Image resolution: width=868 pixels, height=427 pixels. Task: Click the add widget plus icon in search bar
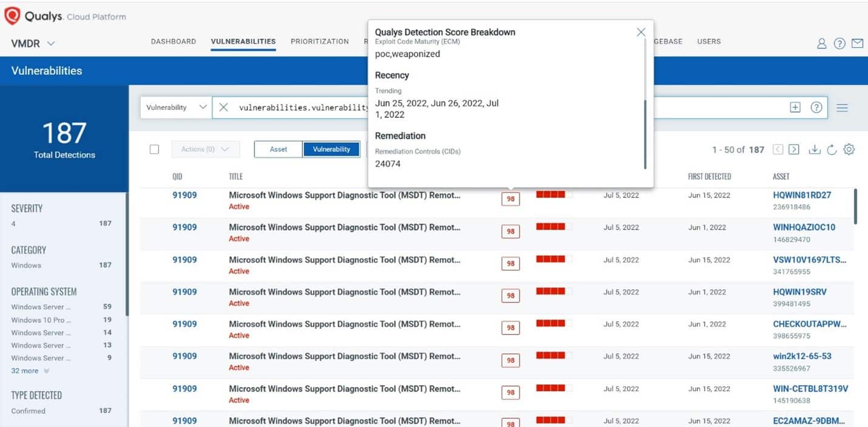click(x=795, y=108)
